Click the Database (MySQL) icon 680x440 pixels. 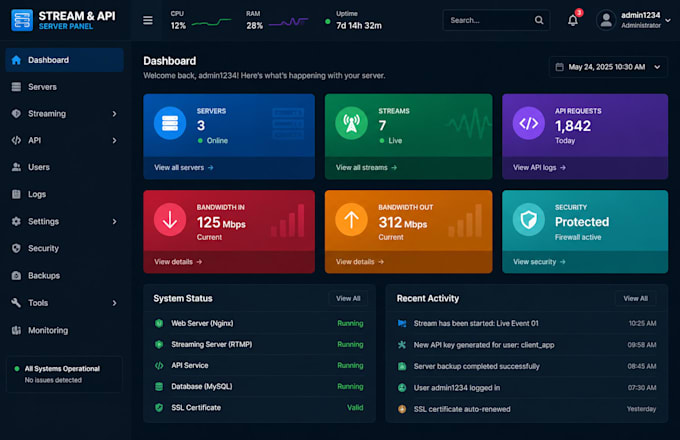point(159,386)
